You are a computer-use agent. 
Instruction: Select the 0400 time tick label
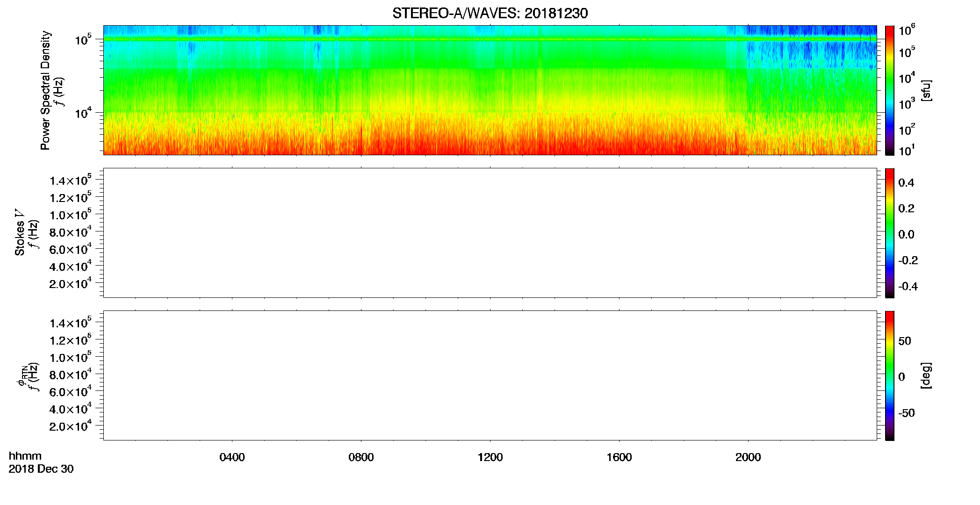coord(232,457)
